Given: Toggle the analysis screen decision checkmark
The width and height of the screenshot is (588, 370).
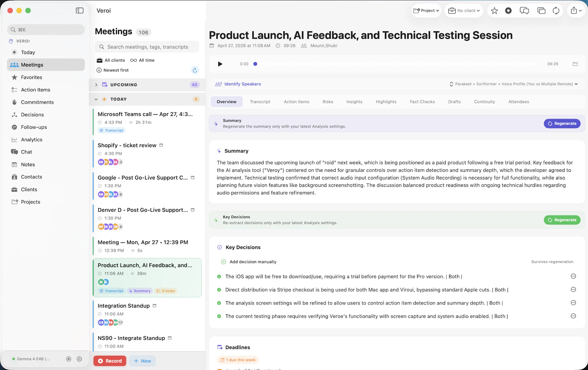Looking at the screenshot, I should point(219,303).
